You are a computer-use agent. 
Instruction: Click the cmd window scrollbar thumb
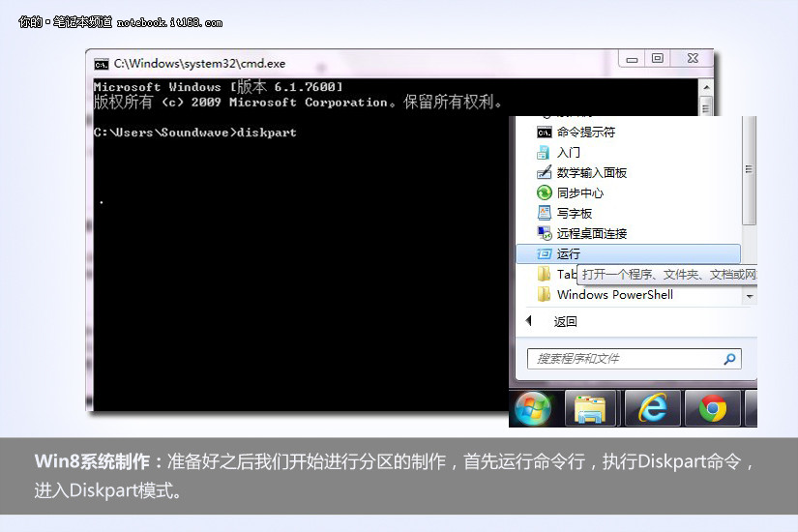pos(706,107)
